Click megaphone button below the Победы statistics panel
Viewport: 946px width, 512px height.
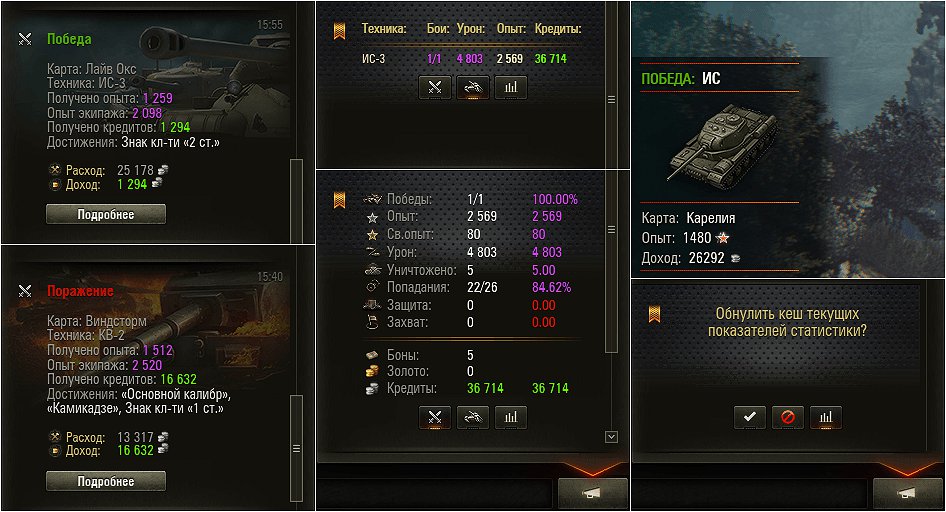click(592, 493)
